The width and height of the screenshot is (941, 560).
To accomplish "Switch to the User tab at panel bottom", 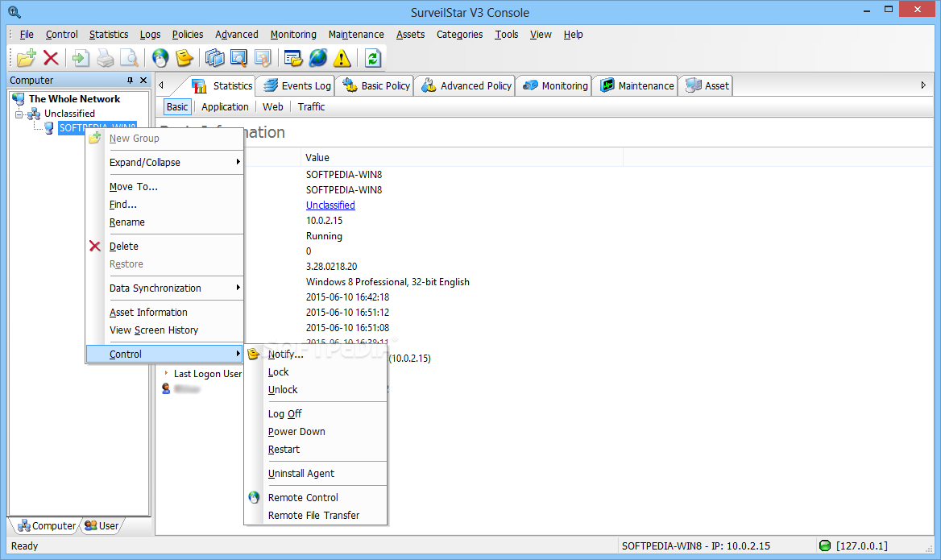I will [102, 526].
